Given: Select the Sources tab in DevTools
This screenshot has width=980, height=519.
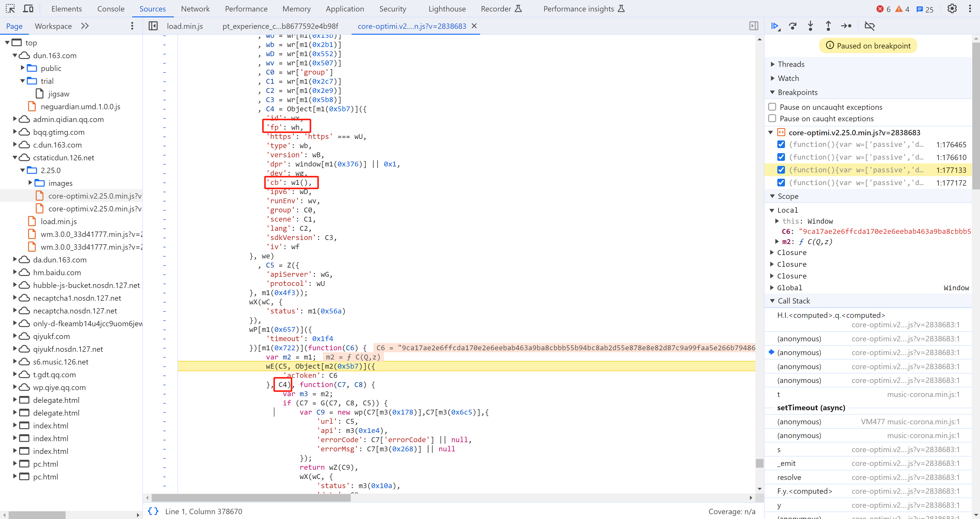Looking at the screenshot, I should tap(152, 8).
